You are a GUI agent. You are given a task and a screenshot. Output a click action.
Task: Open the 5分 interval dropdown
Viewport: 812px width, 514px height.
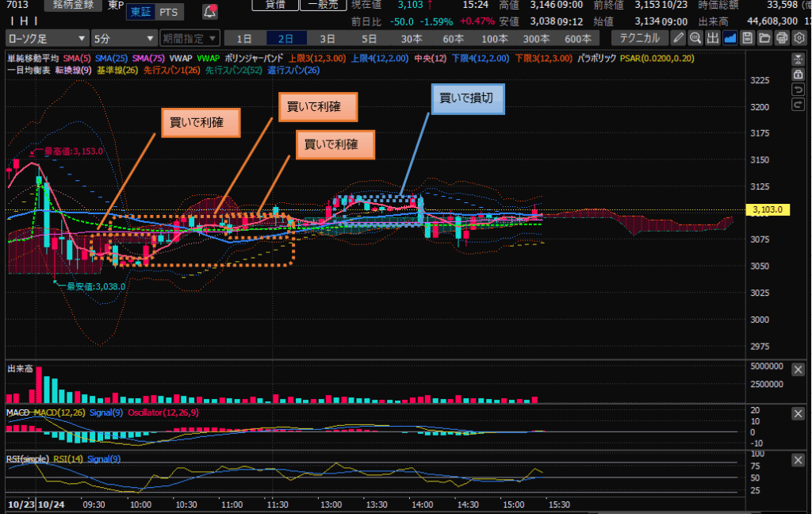(x=124, y=38)
